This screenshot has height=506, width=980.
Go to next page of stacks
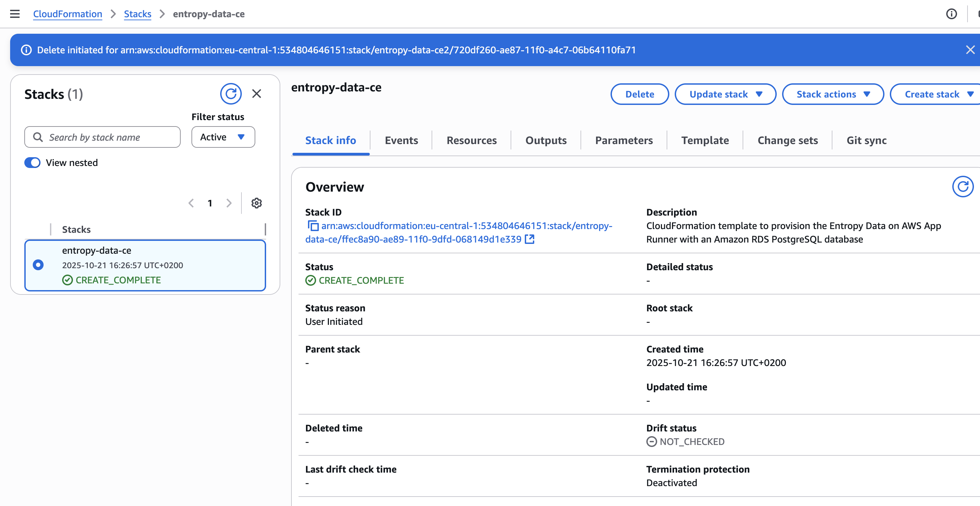[229, 203]
